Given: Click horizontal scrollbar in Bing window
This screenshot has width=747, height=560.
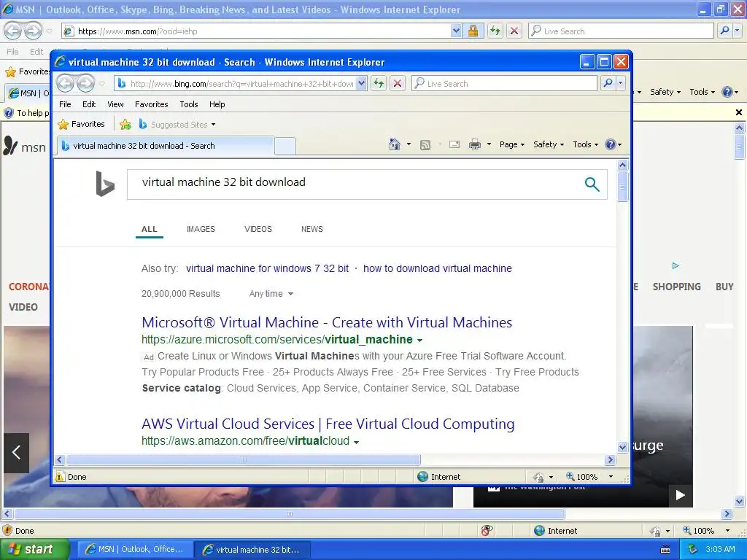Looking at the screenshot, I should (x=244, y=460).
